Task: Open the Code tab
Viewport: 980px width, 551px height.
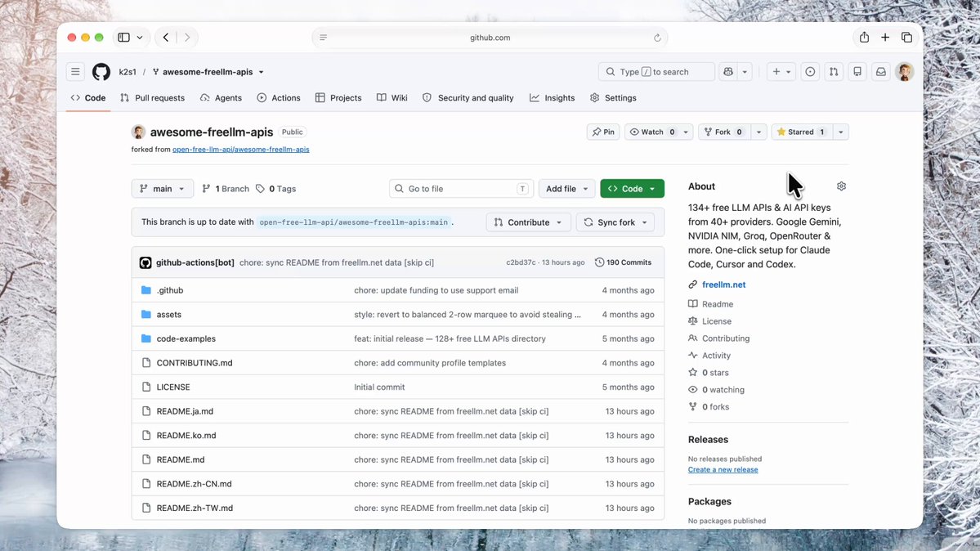Action: pos(88,98)
